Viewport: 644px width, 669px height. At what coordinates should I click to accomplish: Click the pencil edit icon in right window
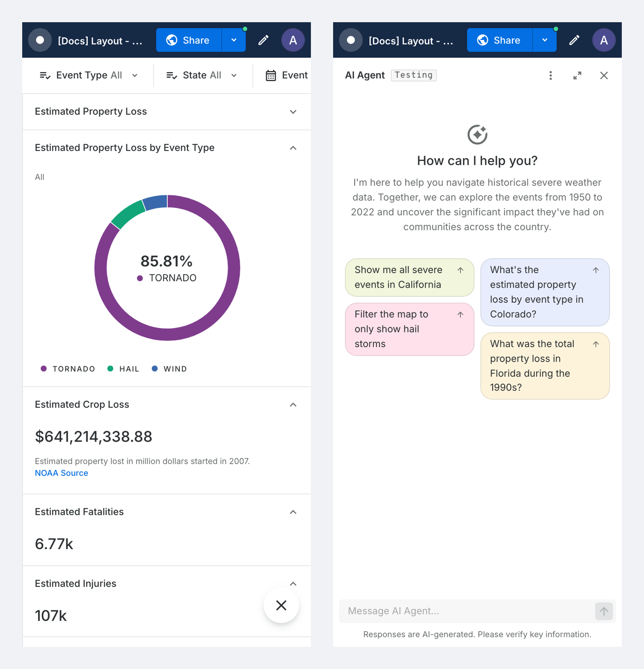[x=574, y=40]
